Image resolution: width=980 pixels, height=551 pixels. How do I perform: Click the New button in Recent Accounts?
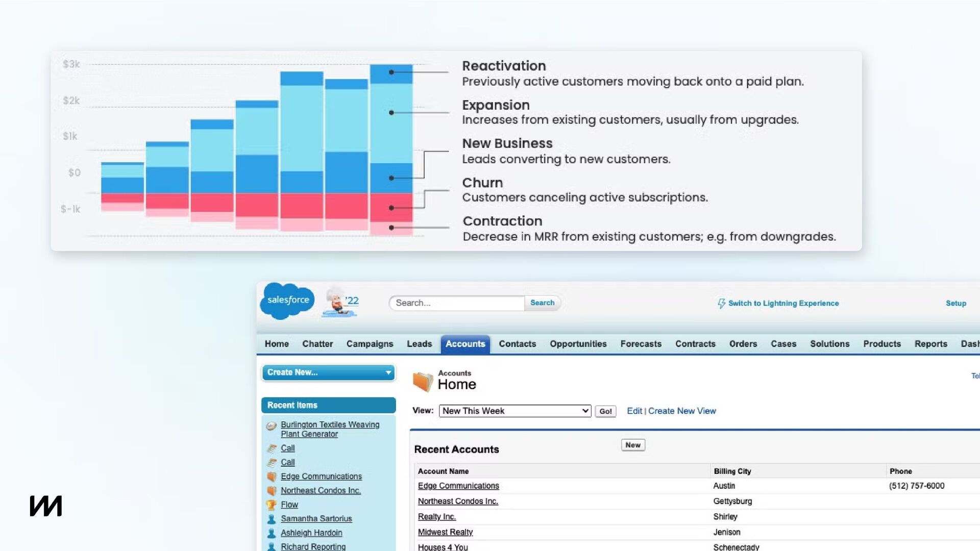pos(633,445)
